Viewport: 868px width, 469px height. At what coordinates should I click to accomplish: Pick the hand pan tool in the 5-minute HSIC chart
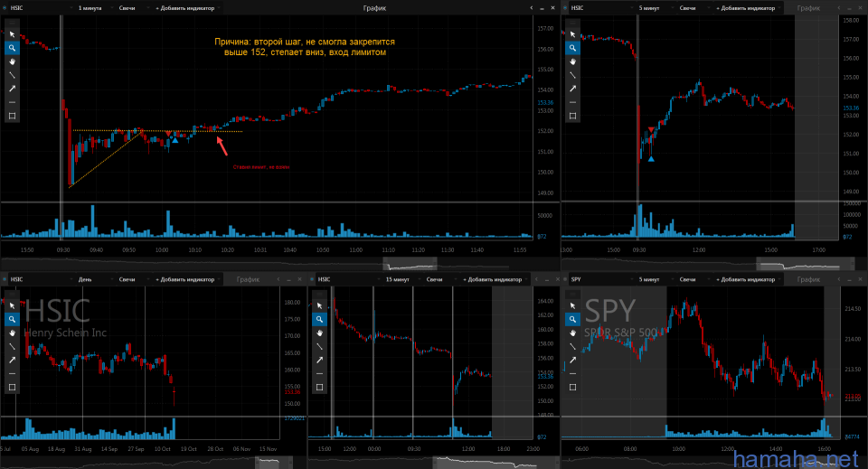573,61
